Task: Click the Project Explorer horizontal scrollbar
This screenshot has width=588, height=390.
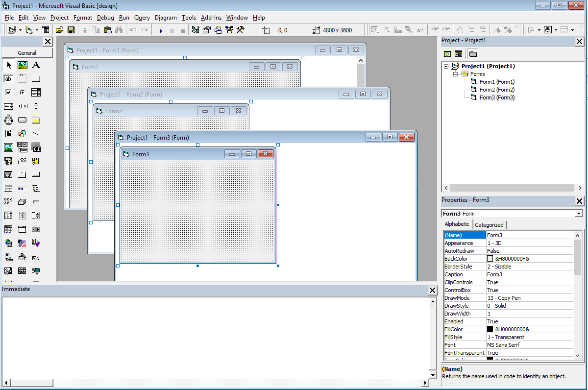Action: click(x=512, y=188)
